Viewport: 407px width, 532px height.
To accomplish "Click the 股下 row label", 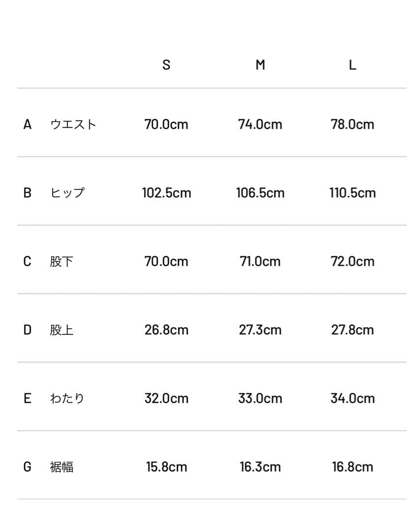I will tap(62, 261).
